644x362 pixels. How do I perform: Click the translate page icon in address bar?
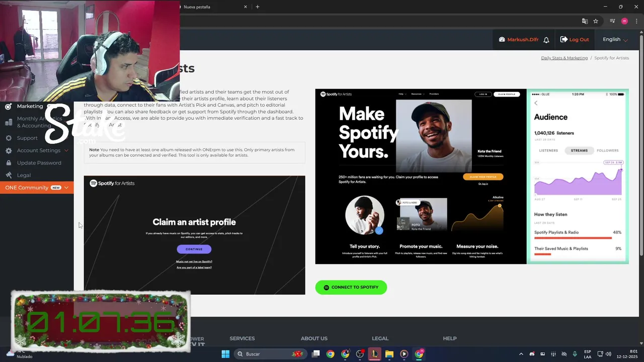tap(585, 21)
